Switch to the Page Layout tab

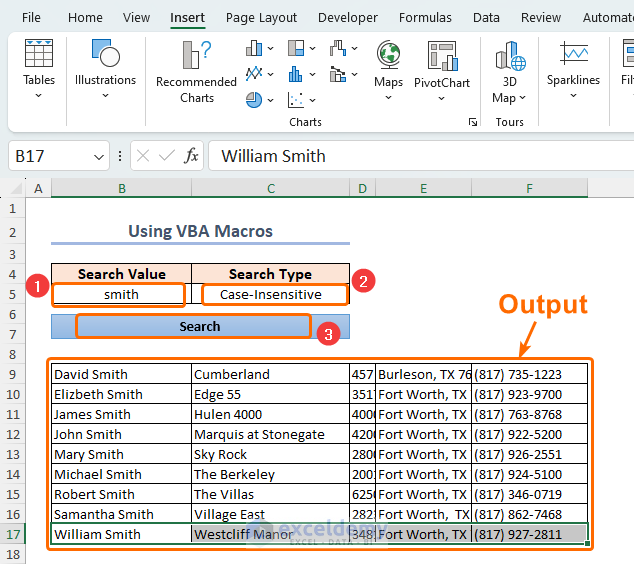click(x=261, y=17)
